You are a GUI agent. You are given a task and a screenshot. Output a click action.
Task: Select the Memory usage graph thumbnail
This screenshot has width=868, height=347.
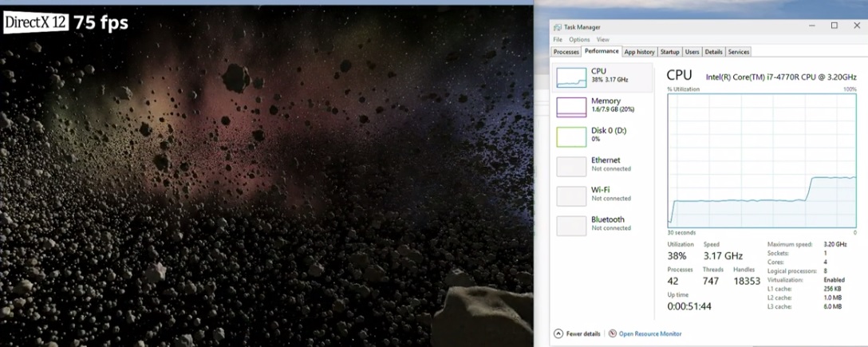click(571, 106)
